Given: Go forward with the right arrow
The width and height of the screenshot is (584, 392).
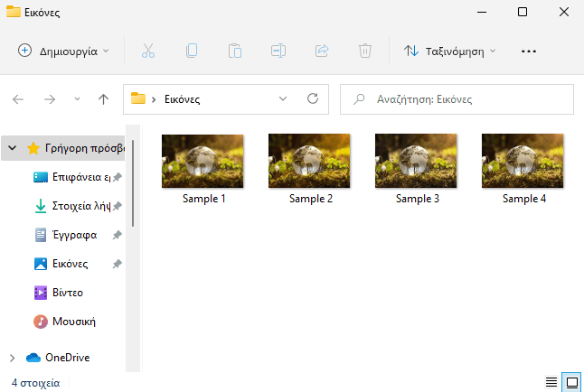Looking at the screenshot, I should point(50,99).
